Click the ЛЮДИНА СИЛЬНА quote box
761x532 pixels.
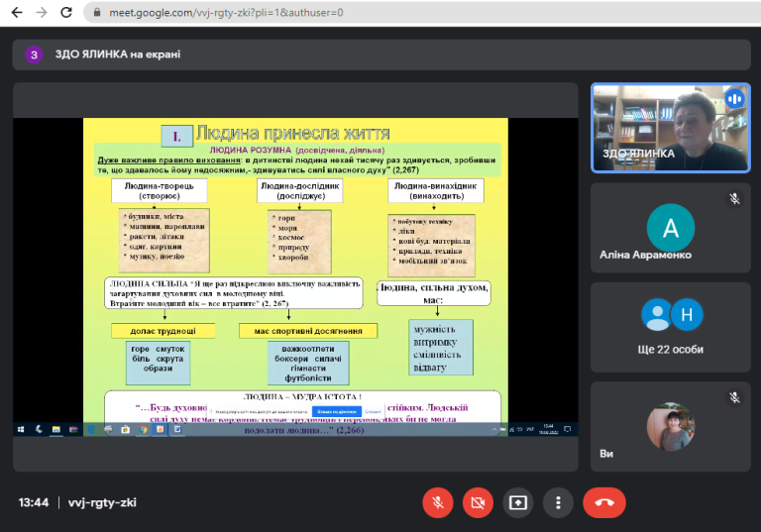click(234, 293)
